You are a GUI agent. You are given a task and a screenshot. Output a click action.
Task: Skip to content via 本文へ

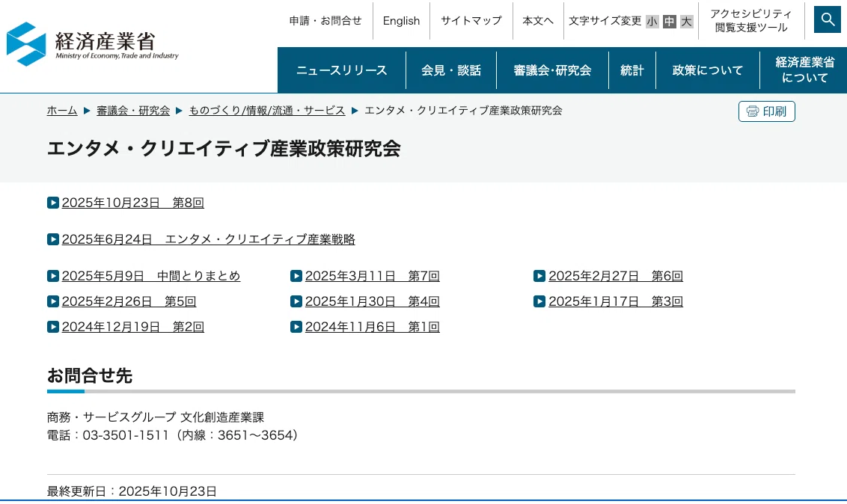[538, 20]
